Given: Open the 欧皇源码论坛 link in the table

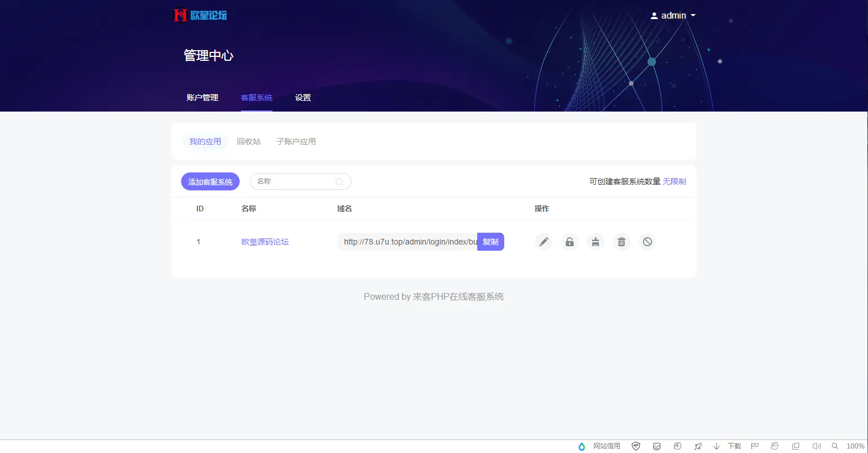Looking at the screenshot, I should [x=265, y=242].
